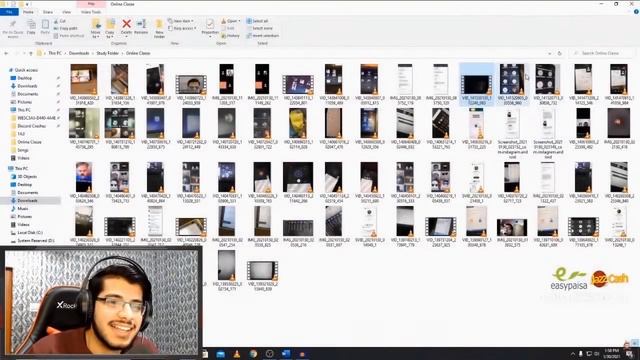Select Local Disk (C:) in sidebar
Image resolution: width=640 pixels, height=360 pixels.
(x=30, y=232)
